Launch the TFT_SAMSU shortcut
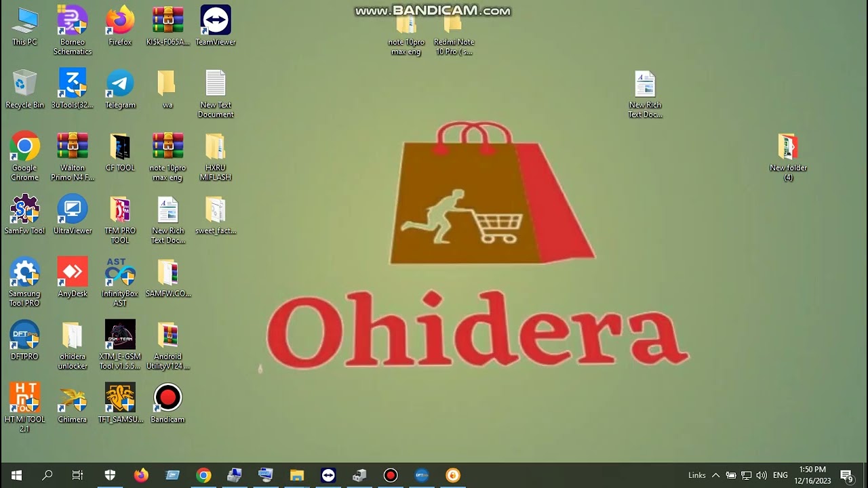The image size is (868, 488). click(x=120, y=403)
